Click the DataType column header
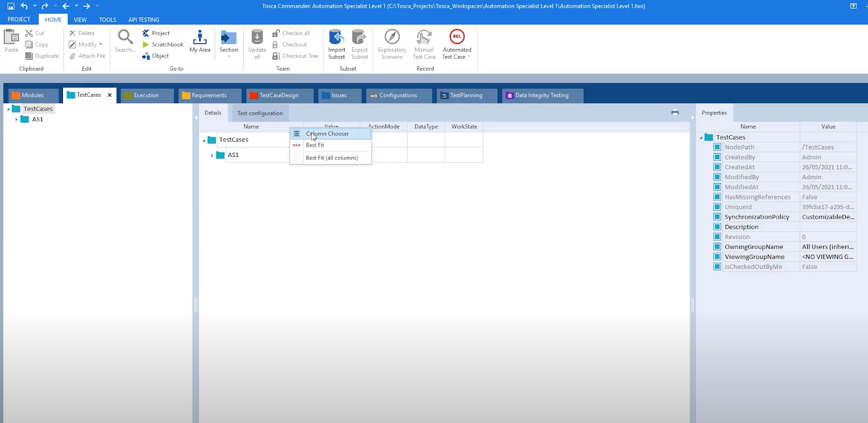 point(426,127)
